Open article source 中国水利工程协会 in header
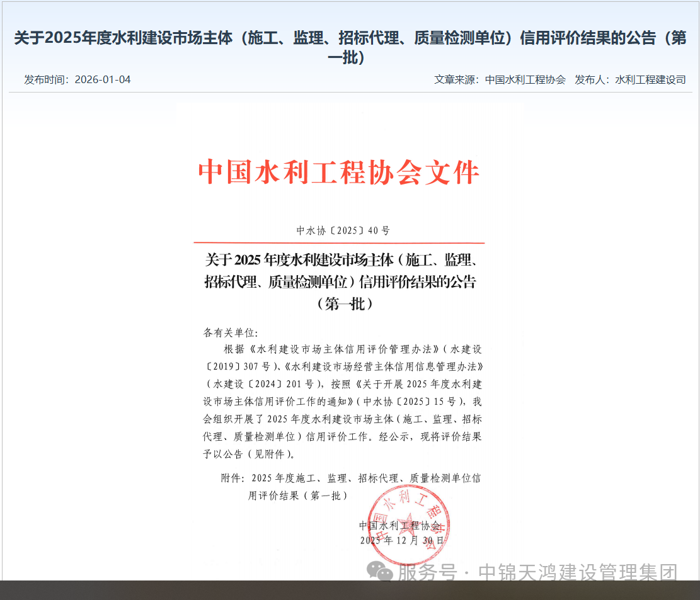 (x=525, y=80)
